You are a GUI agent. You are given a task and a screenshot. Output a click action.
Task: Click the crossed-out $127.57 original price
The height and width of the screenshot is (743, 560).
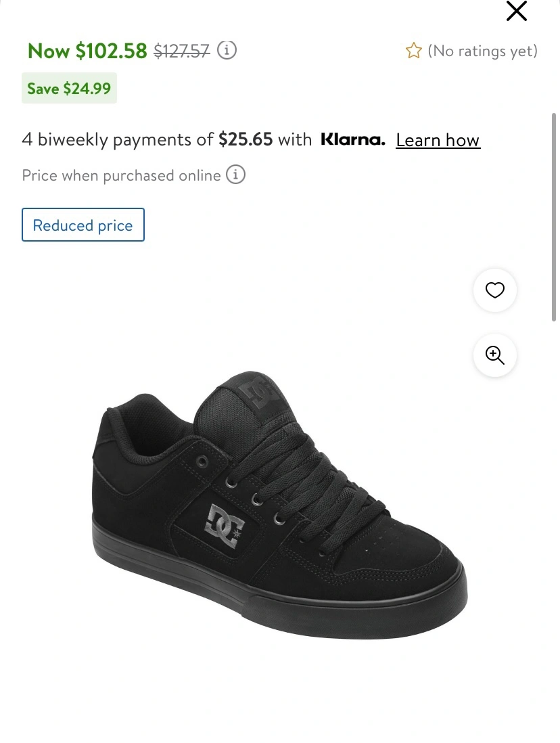181,51
